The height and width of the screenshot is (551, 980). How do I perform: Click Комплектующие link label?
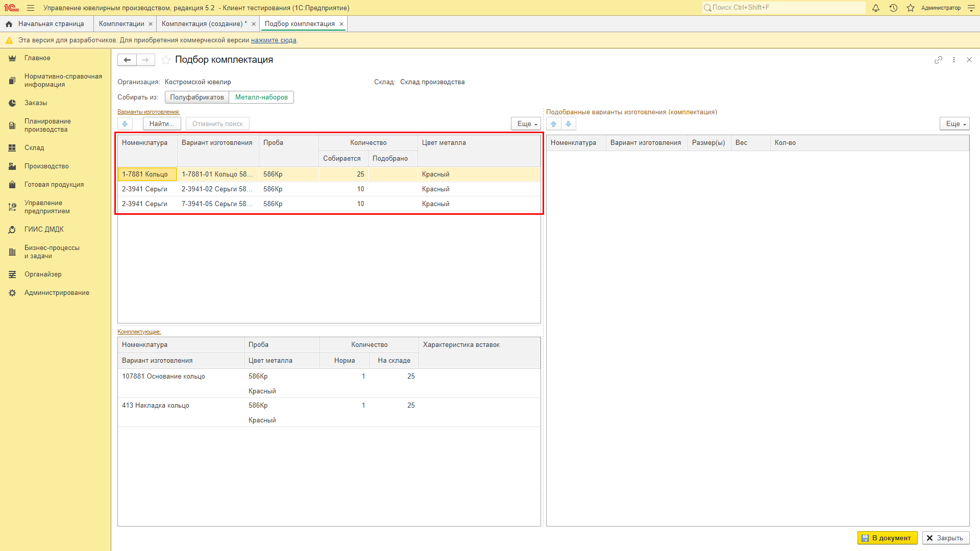click(139, 332)
